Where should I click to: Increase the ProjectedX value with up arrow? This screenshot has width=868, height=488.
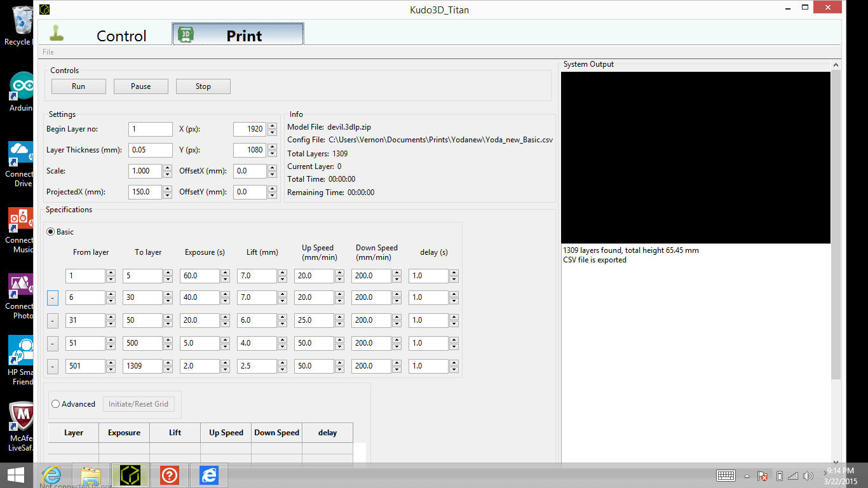(x=167, y=189)
